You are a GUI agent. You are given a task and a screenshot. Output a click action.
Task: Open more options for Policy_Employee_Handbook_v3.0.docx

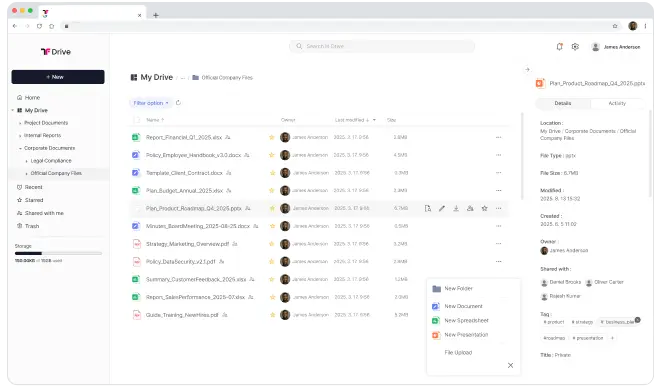[x=499, y=155]
